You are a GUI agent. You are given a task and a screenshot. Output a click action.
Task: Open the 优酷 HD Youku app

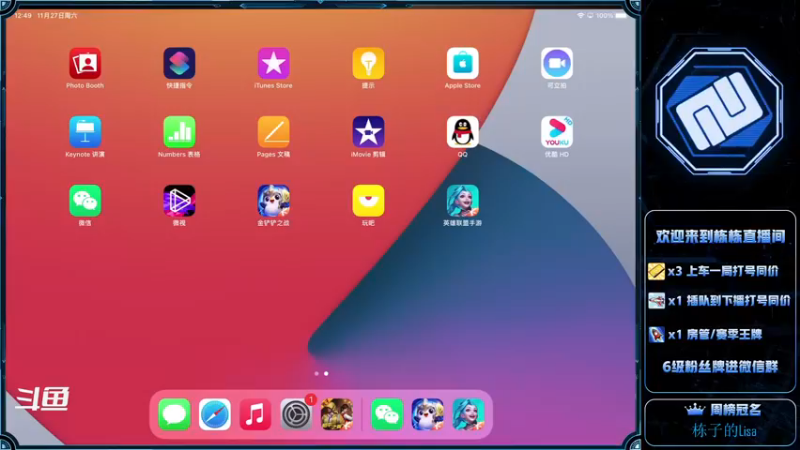click(557, 132)
